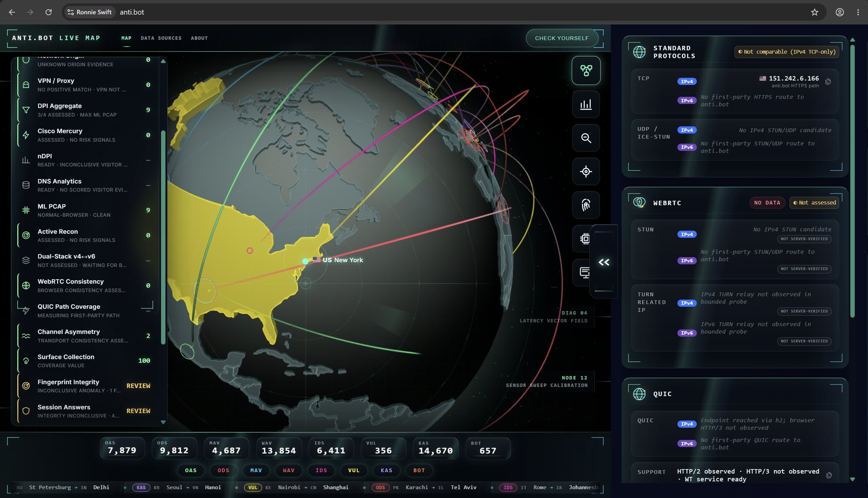
Task: Open the browser profile icon
Action: point(839,12)
